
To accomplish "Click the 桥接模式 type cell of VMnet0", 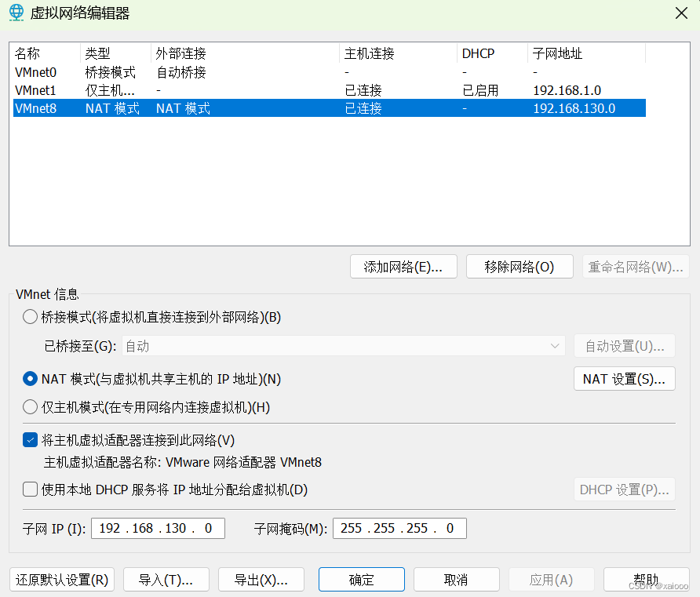I will pyautogui.click(x=111, y=72).
